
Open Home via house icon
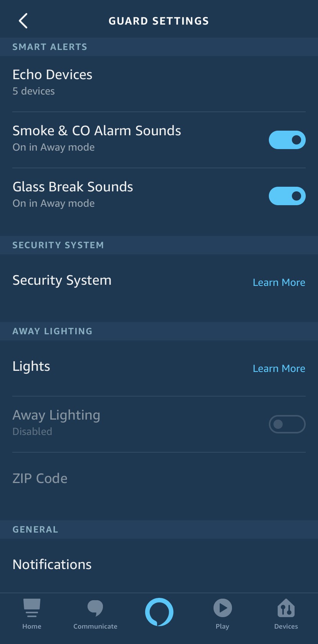tap(32, 608)
